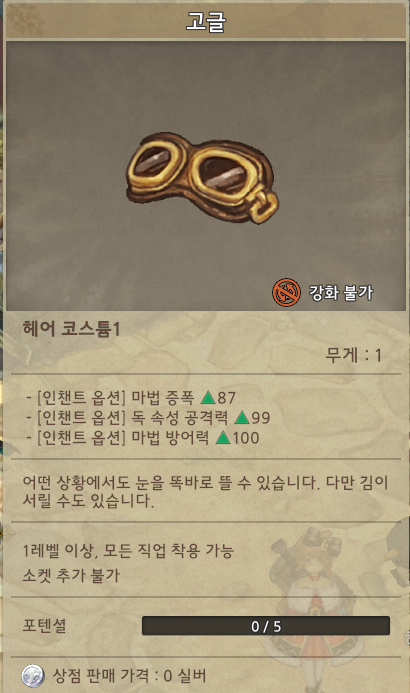Select the 마법 방어력 enchant option line
410x693 pixels.
pyautogui.click(x=143, y=438)
